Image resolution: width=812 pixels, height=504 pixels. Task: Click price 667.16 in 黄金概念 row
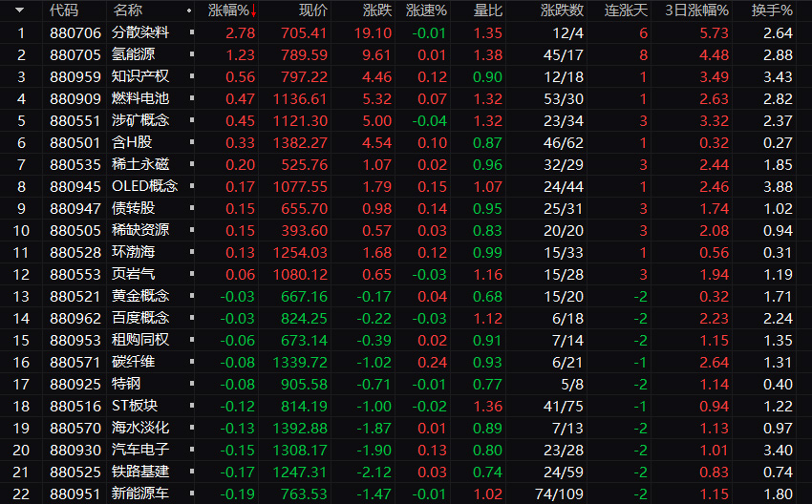click(304, 297)
